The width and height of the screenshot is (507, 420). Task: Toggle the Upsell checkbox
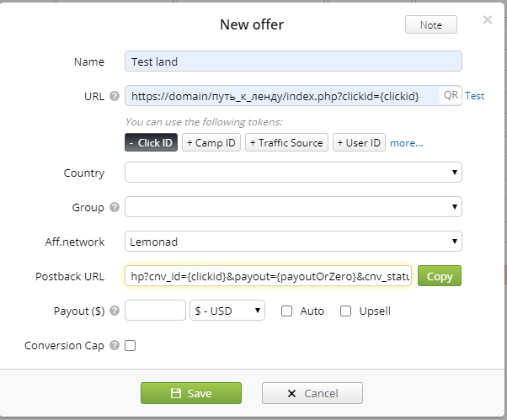coord(345,311)
